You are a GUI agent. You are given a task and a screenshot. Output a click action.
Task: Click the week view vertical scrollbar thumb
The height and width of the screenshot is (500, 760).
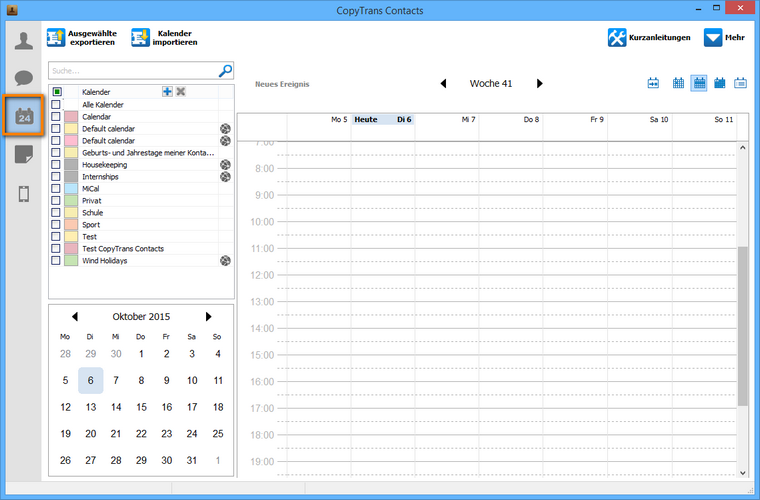[x=743, y=326]
